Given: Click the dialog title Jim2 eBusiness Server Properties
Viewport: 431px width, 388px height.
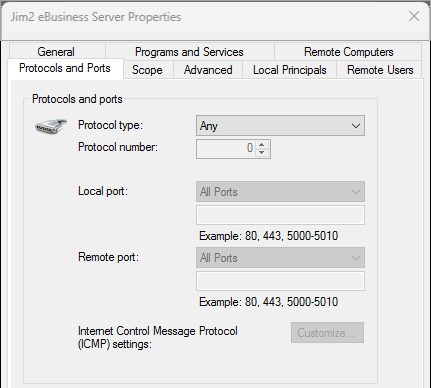Looking at the screenshot, I should click(x=96, y=17).
